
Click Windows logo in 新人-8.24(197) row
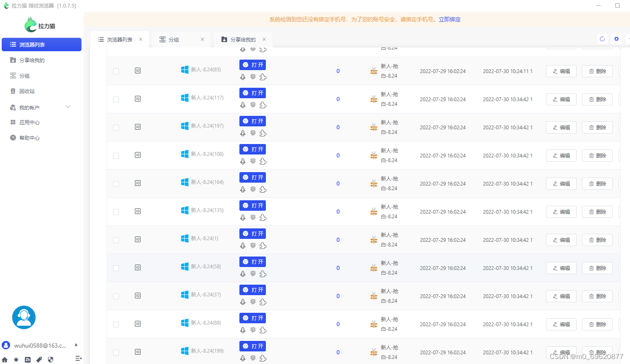tap(185, 126)
